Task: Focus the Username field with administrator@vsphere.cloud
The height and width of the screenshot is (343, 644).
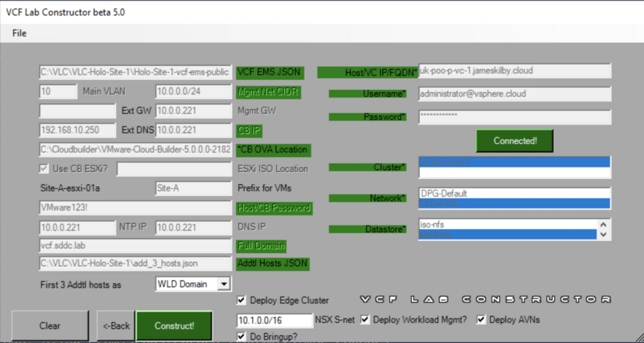Action: (x=514, y=94)
